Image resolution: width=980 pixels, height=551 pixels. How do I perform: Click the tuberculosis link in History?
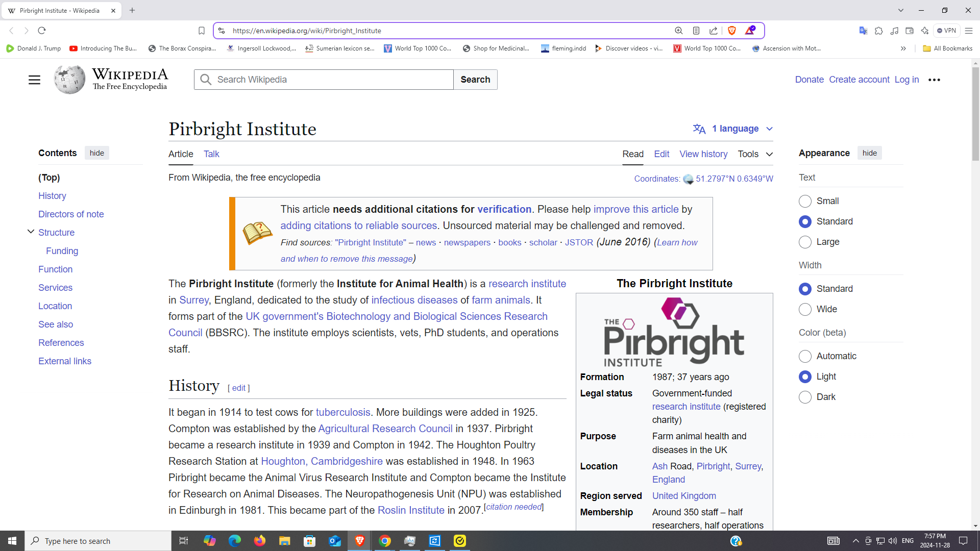pos(342,412)
